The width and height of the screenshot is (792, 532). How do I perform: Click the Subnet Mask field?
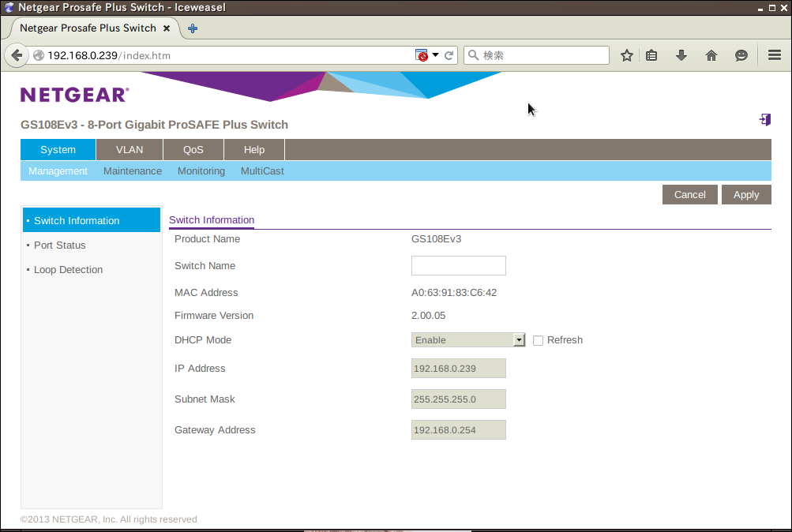[458, 399]
